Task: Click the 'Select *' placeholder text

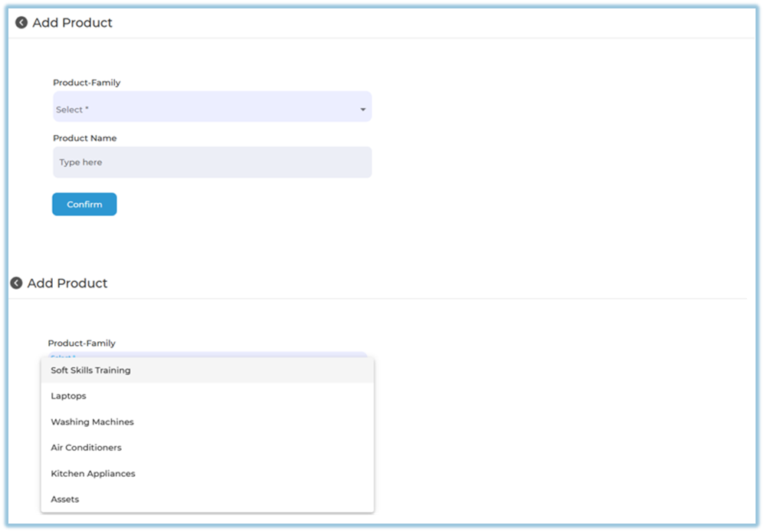Action: [x=72, y=110]
